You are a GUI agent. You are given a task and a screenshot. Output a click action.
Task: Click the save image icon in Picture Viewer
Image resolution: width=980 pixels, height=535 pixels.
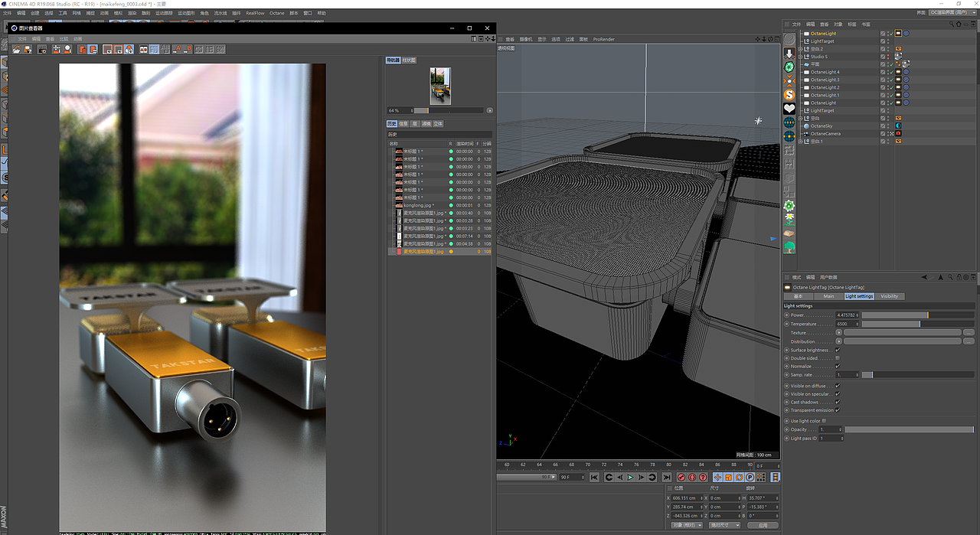(28, 49)
